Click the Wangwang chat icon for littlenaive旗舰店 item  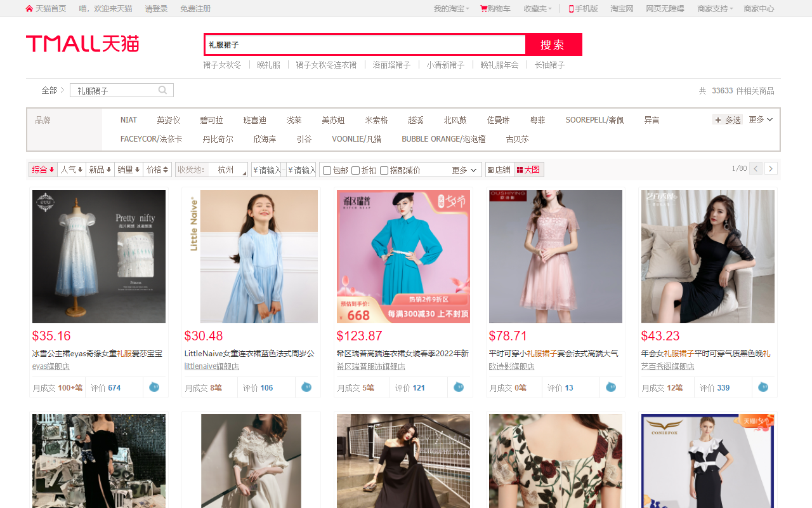[x=306, y=387]
